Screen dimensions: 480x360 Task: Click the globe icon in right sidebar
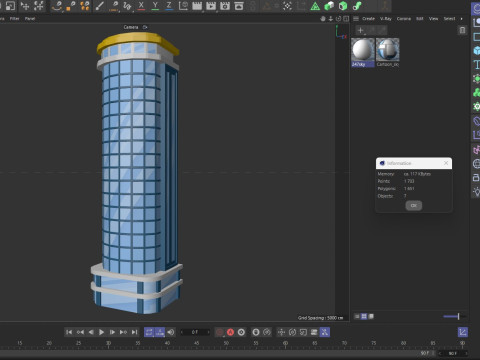point(477,164)
